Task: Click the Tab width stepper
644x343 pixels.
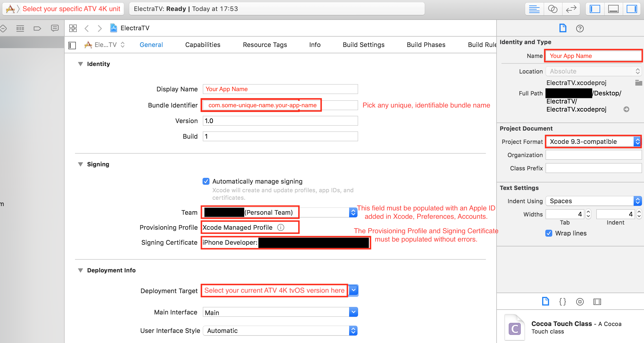Action: pos(589,214)
